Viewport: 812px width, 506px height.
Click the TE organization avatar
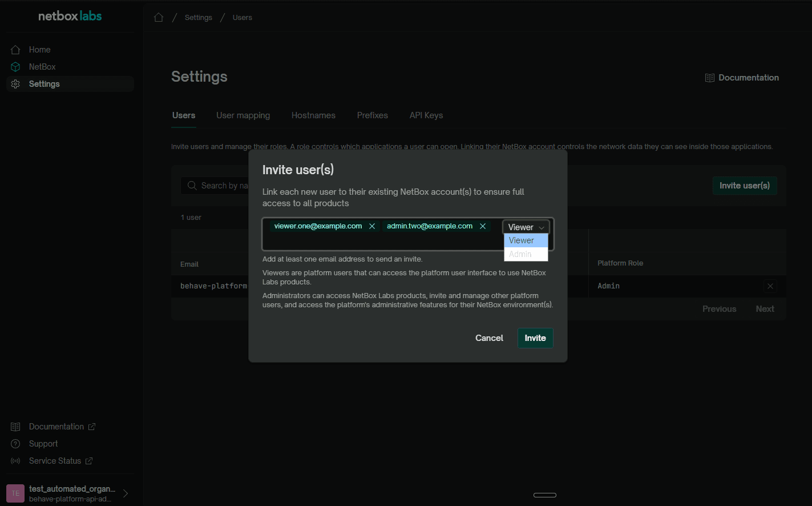(x=15, y=493)
